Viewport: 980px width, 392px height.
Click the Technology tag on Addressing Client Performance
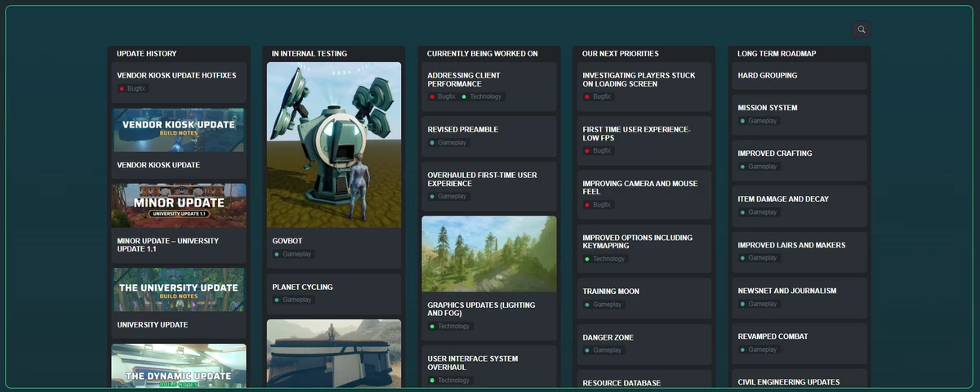point(483,96)
